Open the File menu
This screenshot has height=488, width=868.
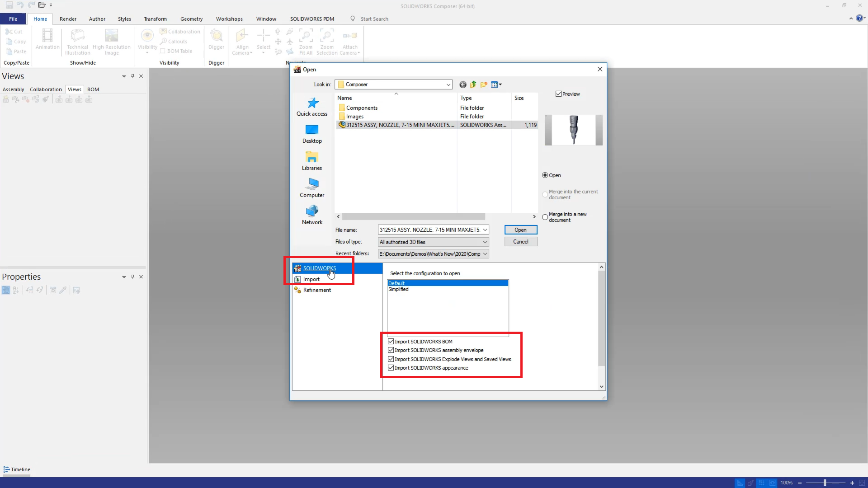pos(13,19)
